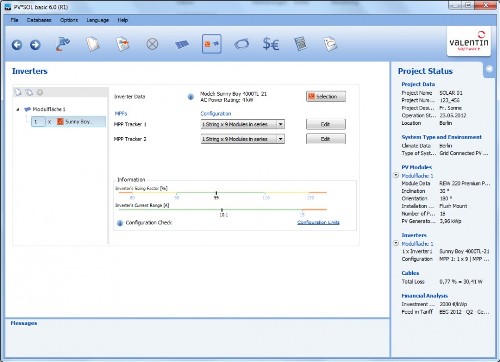Click the back arrow navigation icon
Viewport: 500px width, 362px height.
[x=17, y=45]
